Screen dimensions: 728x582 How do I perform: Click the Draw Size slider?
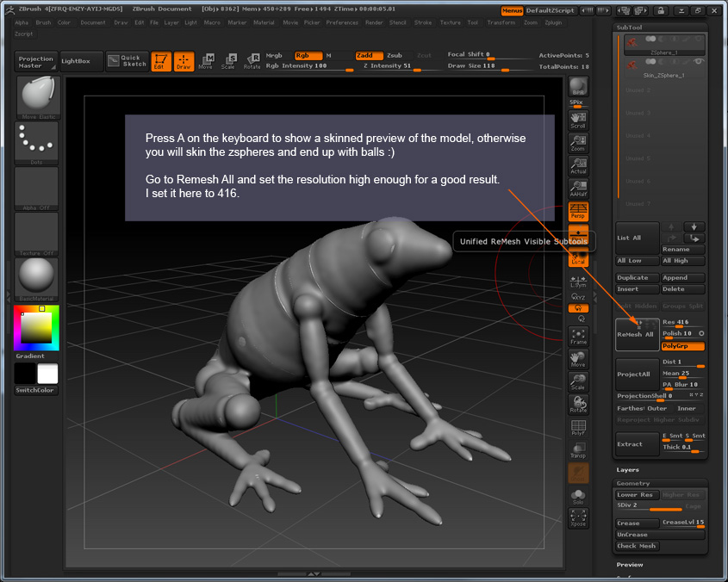(490, 66)
